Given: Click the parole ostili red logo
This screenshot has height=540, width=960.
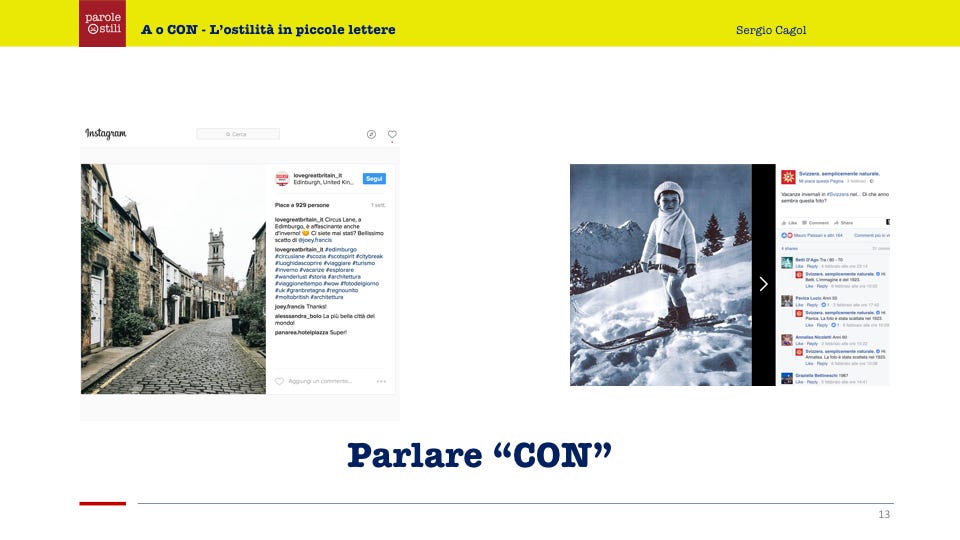Looking at the screenshot, I should click(102, 23).
